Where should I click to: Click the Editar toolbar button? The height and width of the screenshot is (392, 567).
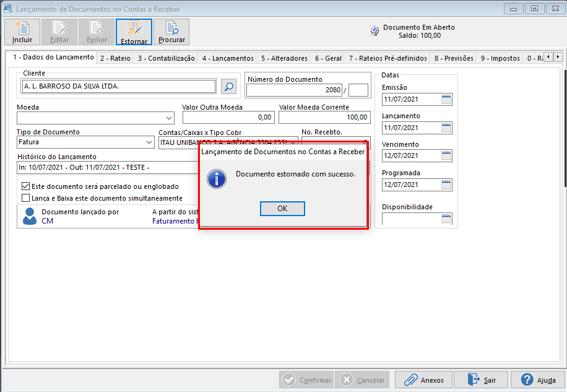[x=59, y=32]
